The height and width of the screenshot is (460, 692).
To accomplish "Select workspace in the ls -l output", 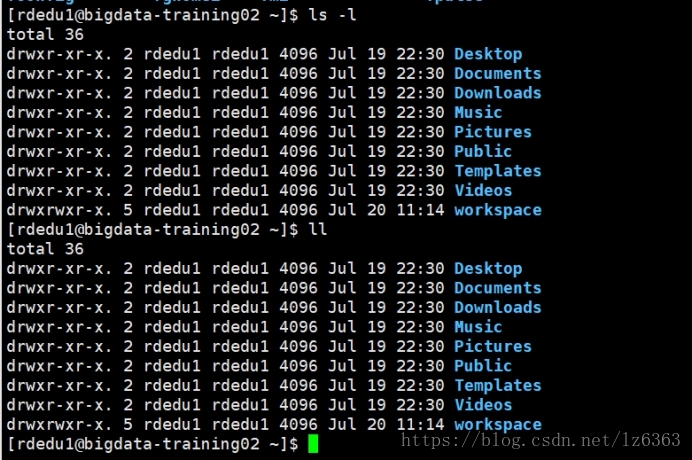I will point(498,210).
